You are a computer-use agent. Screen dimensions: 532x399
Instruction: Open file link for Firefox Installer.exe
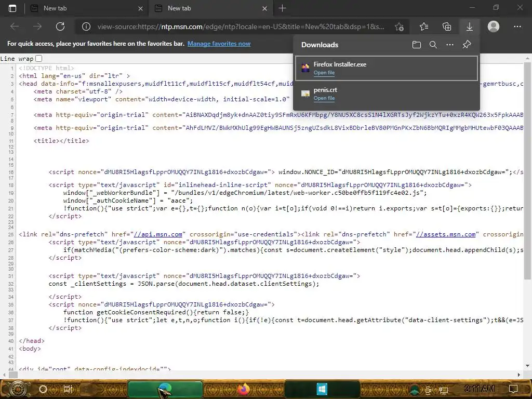[324, 73]
